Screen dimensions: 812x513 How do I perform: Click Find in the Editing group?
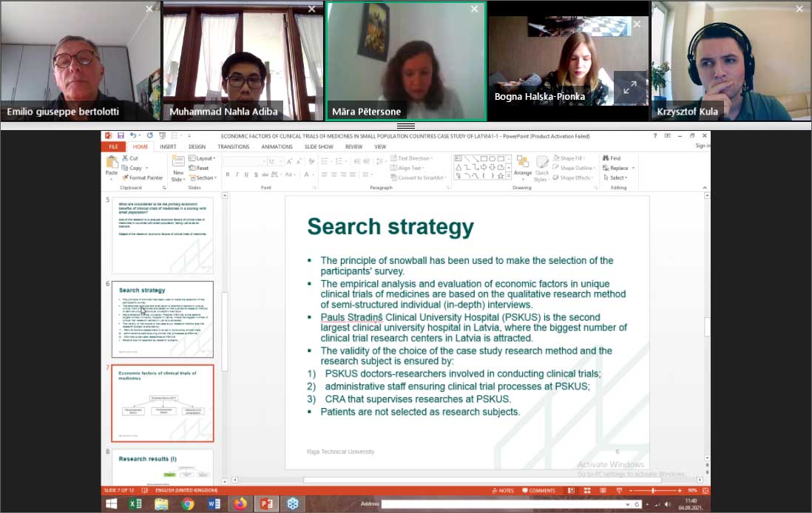612,158
